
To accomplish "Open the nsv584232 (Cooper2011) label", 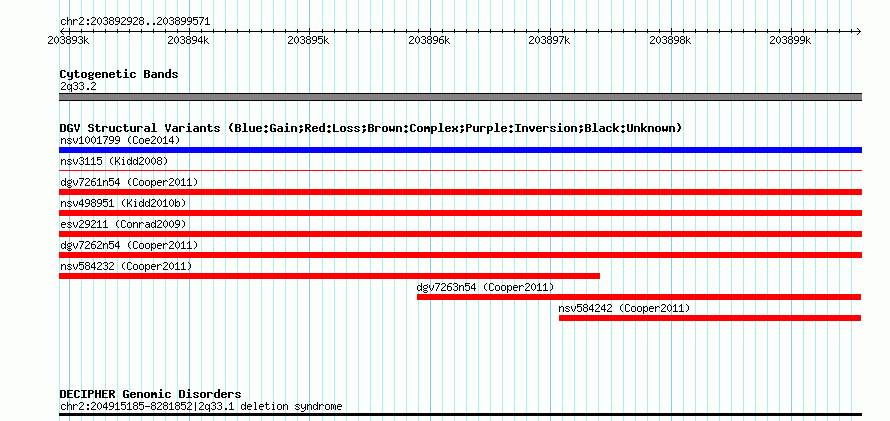I will tap(126, 266).
